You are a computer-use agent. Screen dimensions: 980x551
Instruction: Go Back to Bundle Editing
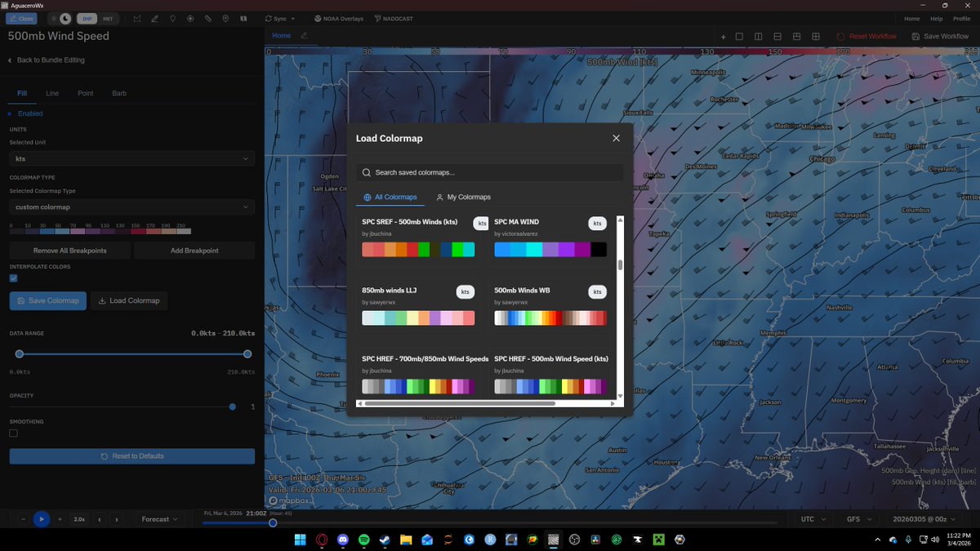point(46,60)
